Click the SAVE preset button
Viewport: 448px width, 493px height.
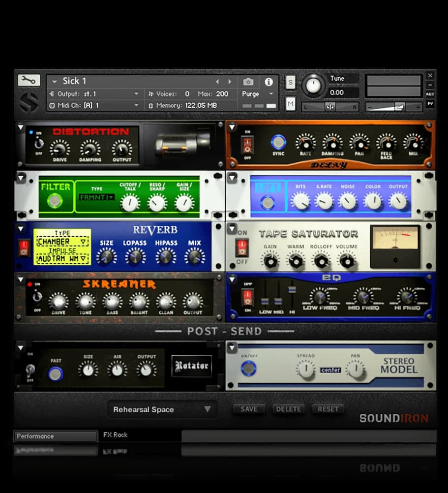click(249, 409)
